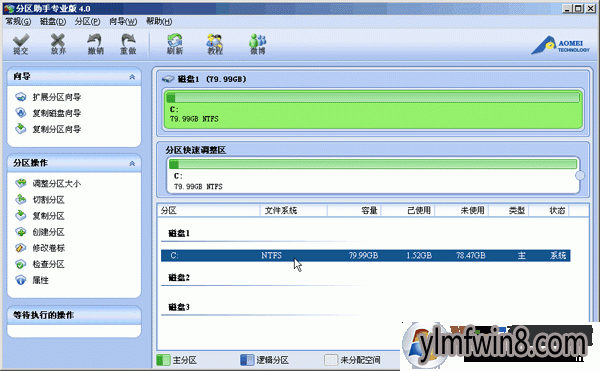Click the 检查分区 icon
Image resolution: width=600 pixels, height=371 pixels.
coord(21,264)
